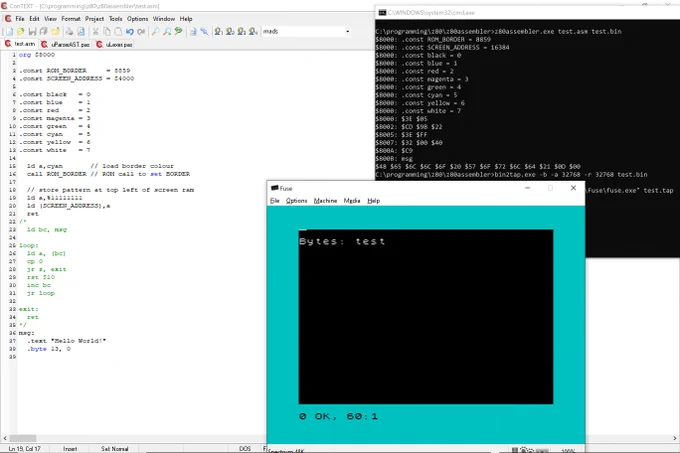Click the 'Insert' mode status bar field
Viewport: 680px width, 453px height.
tap(70, 449)
